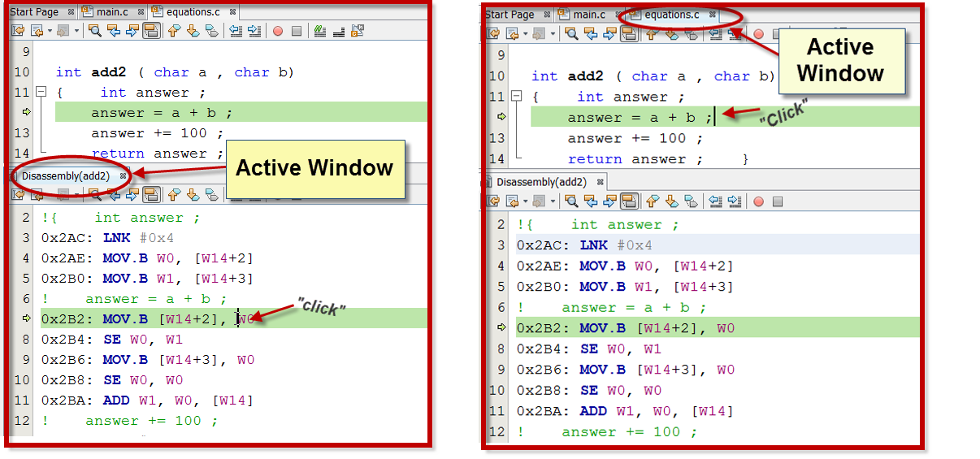Click Find Next Occurrence in left screenshot source toolbar

pyautogui.click(x=132, y=31)
